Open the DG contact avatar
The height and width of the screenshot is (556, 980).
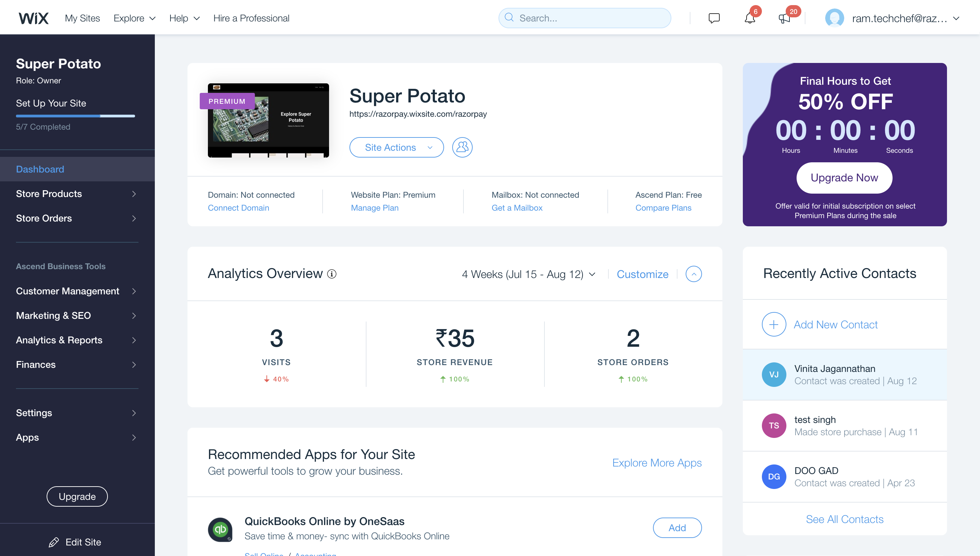coord(774,477)
